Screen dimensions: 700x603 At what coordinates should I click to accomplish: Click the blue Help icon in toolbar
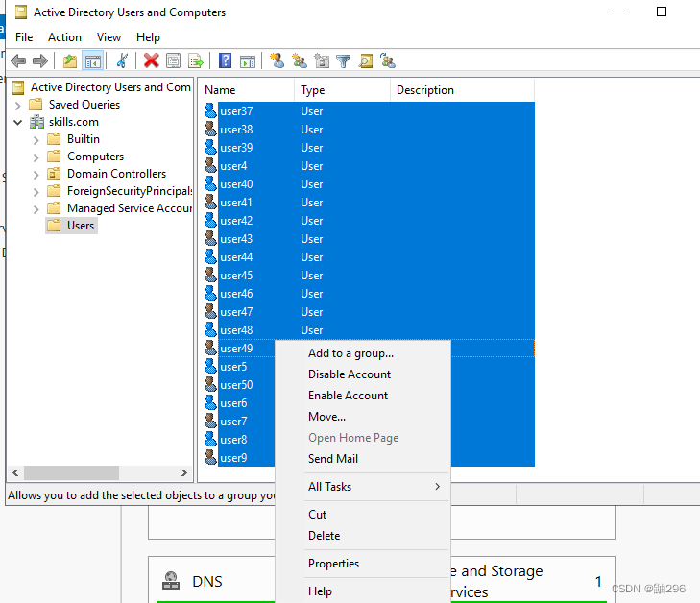point(225,61)
